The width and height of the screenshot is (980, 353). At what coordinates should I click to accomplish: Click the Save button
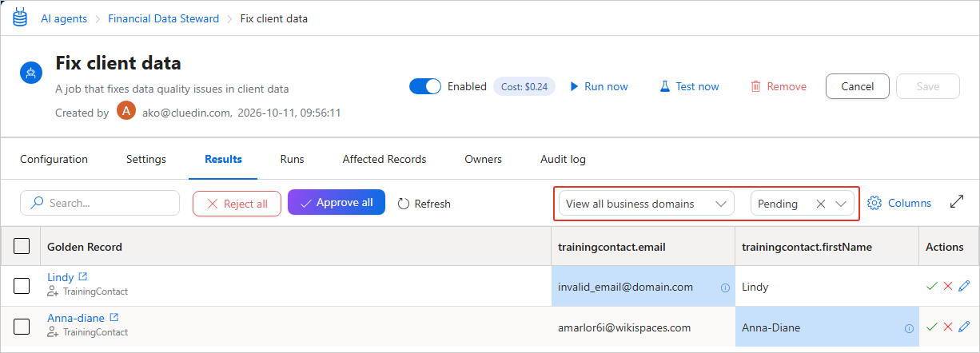point(928,86)
